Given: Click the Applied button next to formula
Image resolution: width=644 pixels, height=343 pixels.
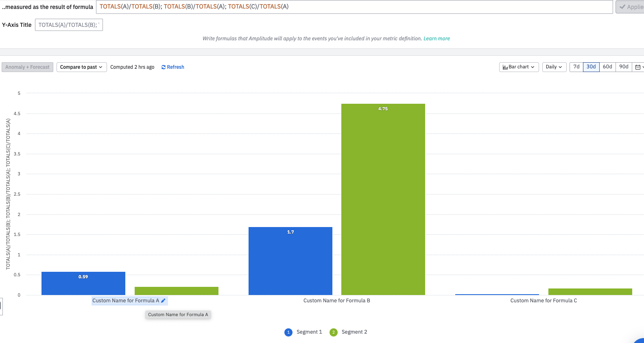Looking at the screenshot, I should (630, 7).
